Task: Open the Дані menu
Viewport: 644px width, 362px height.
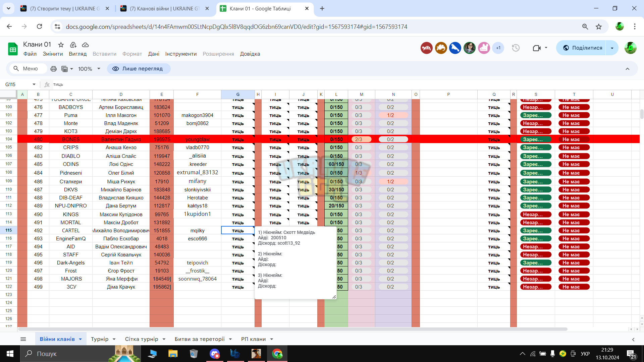Action: pos(154,54)
